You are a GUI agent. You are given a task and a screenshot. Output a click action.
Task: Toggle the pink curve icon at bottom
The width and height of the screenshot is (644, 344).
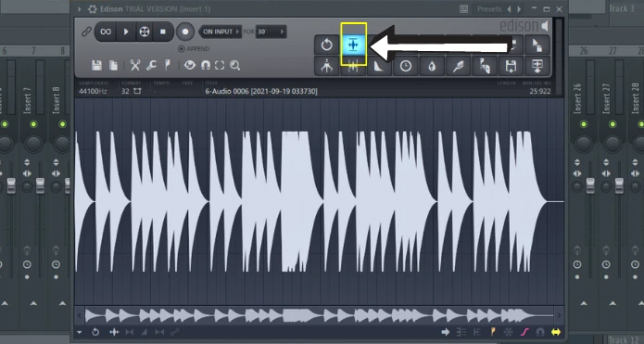coord(524,332)
